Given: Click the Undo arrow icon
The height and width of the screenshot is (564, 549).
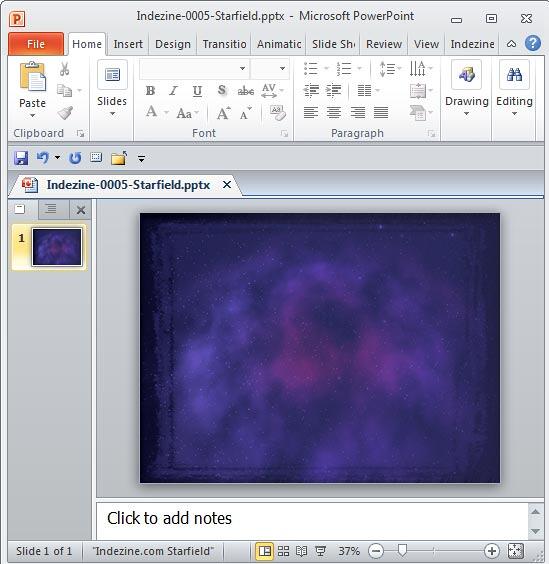Looking at the screenshot, I should tap(43, 158).
